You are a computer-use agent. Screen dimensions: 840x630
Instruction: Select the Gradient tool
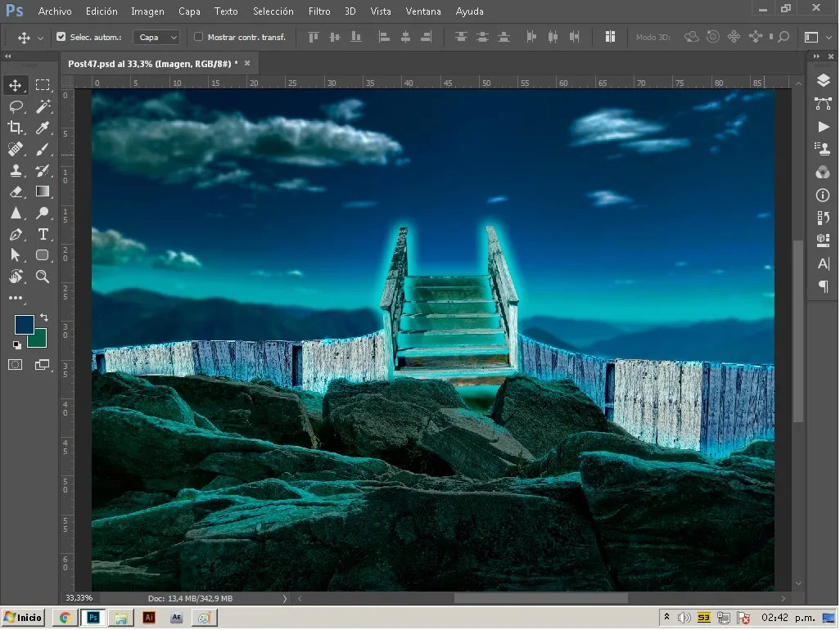tap(43, 191)
